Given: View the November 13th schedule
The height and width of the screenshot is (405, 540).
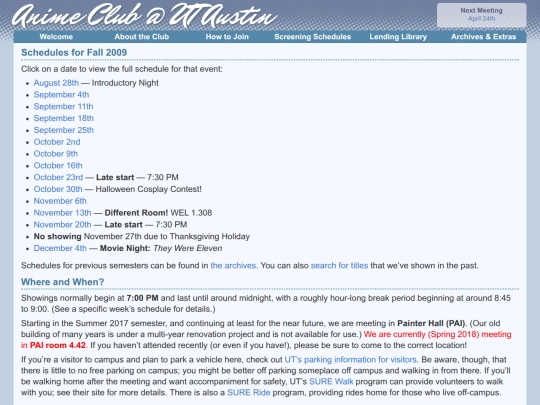Looking at the screenshot, I should point(62,213).
